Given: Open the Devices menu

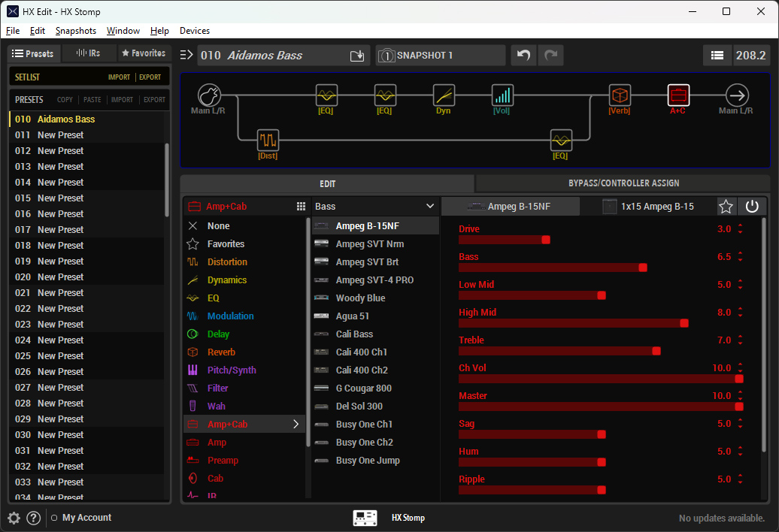Looking at the screenshot, I should pos(195,31).
